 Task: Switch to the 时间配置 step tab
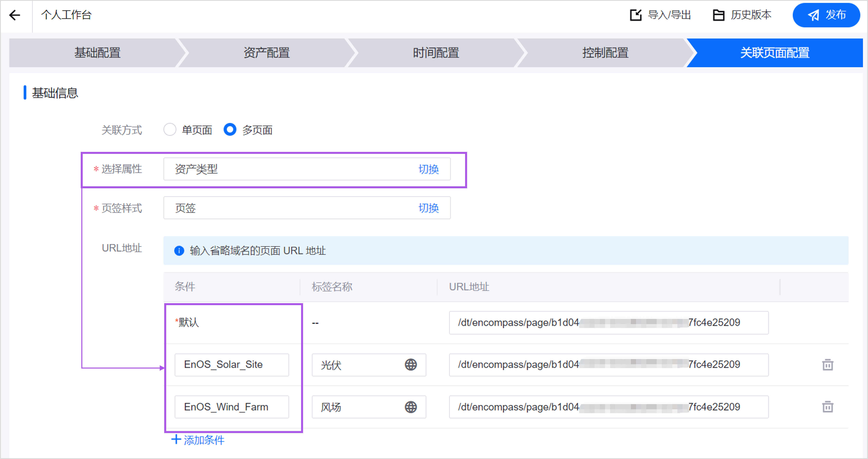coord(436,53)
